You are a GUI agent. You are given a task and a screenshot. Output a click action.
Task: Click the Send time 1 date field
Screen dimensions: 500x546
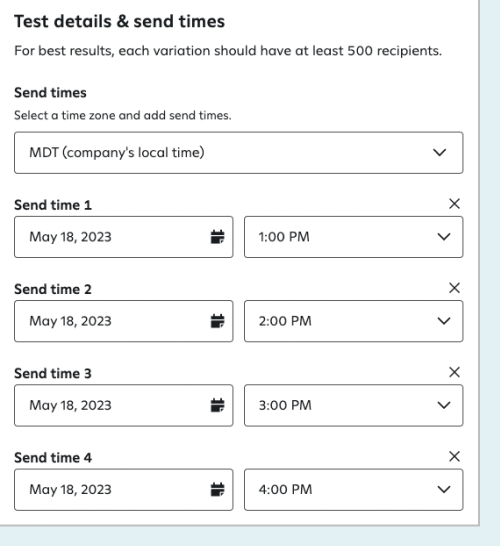[124, 237]
